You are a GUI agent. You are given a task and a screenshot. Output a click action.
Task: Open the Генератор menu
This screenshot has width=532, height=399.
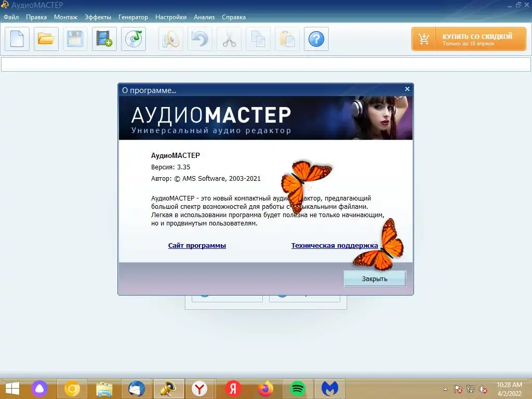pos(133,17)
